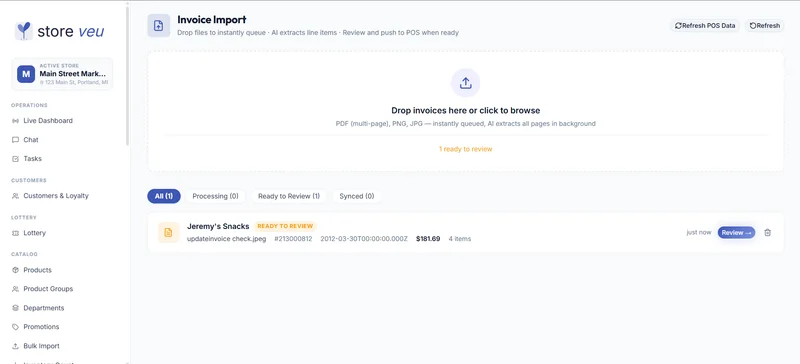Viewport: 800px width, 364px height.
Task: Click the upload arrow icon in drop zone
Action: 465,83
